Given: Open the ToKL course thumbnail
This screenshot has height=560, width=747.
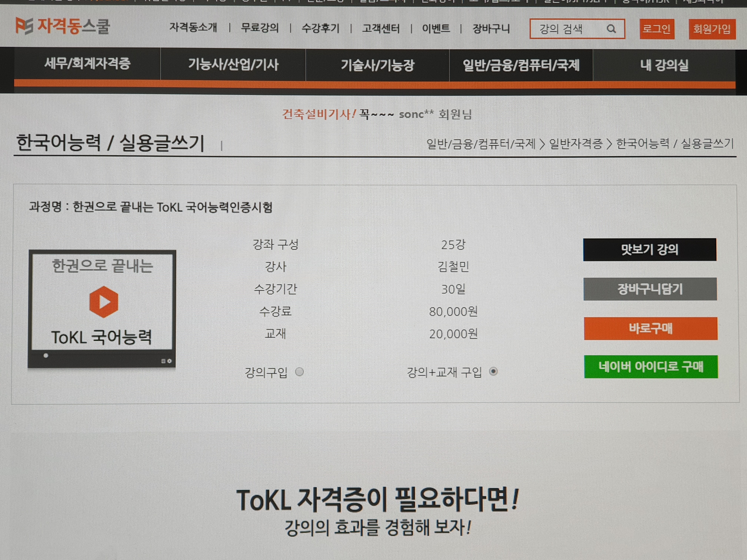Looking at the screenshot, I should [x=102, y=309].
